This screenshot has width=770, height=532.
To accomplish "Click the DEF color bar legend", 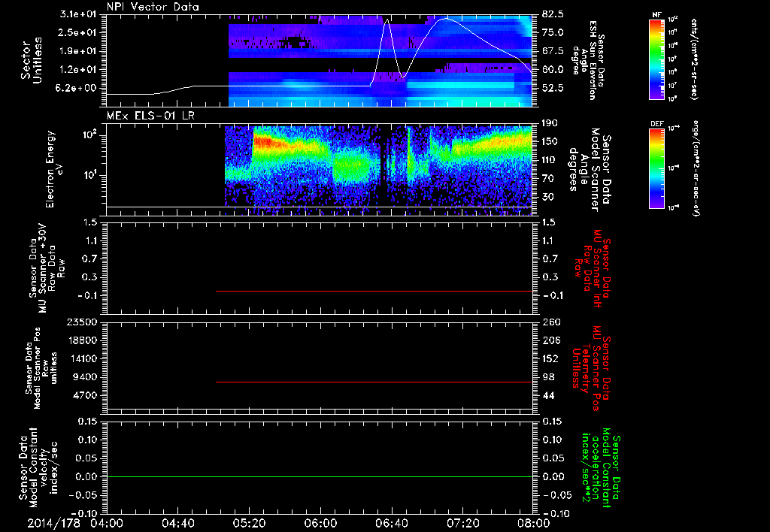I will [656, 168].
